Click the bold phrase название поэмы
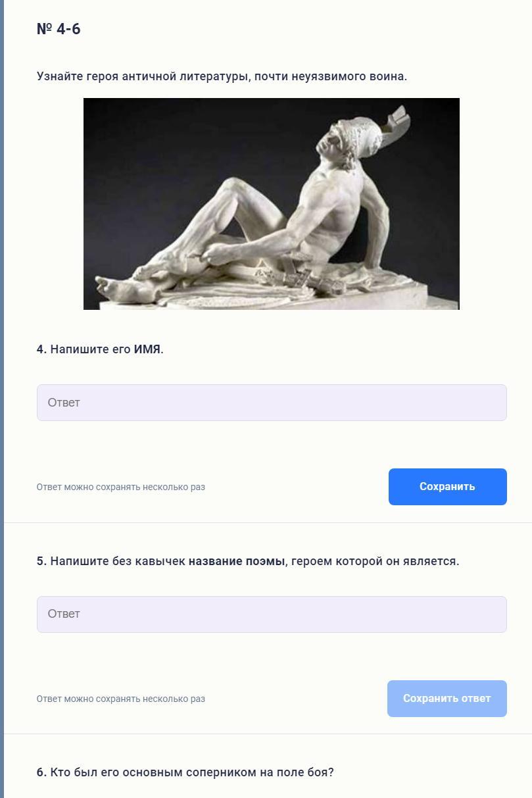The width and height of the screenshot is (532, 798). (237, 561)
